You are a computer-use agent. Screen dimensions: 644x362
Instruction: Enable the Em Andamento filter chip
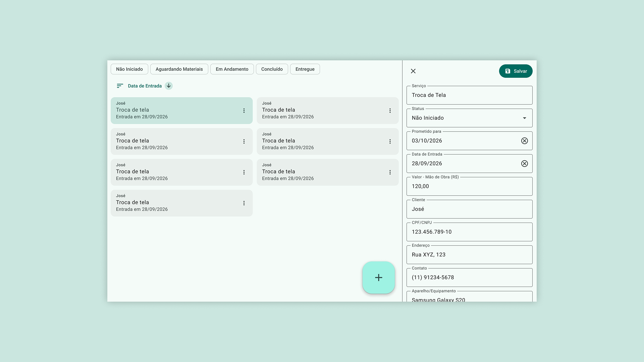pyautogui.click(x=232, y=69)
